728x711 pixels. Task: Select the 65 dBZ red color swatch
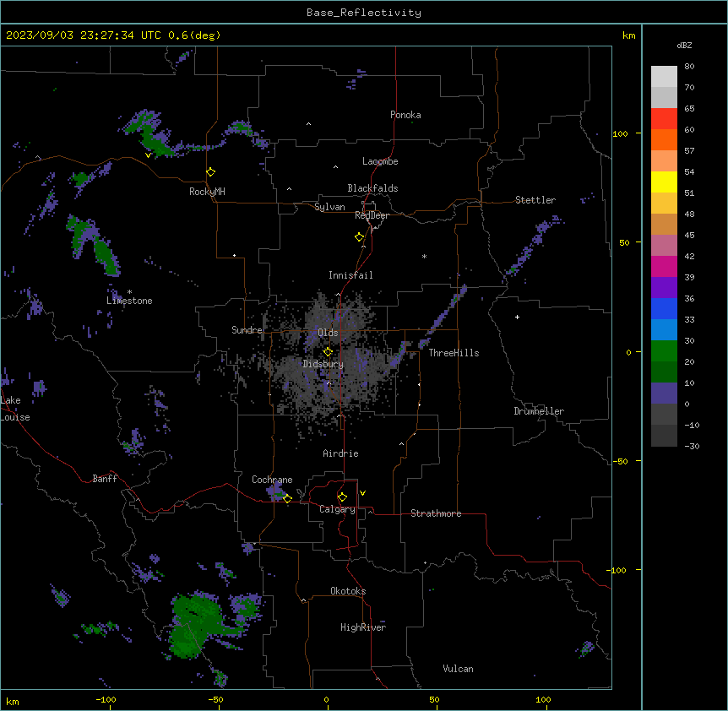point(664,119)
